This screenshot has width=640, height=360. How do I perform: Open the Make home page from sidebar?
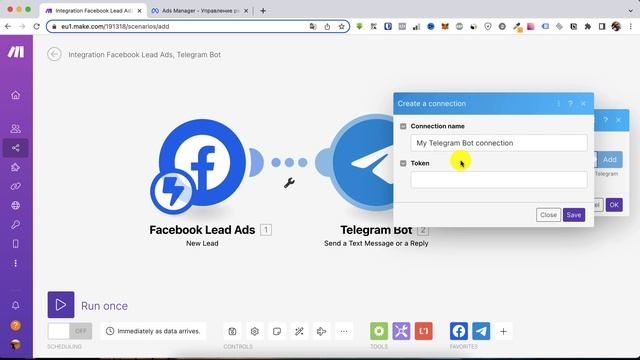coord(16,95)
